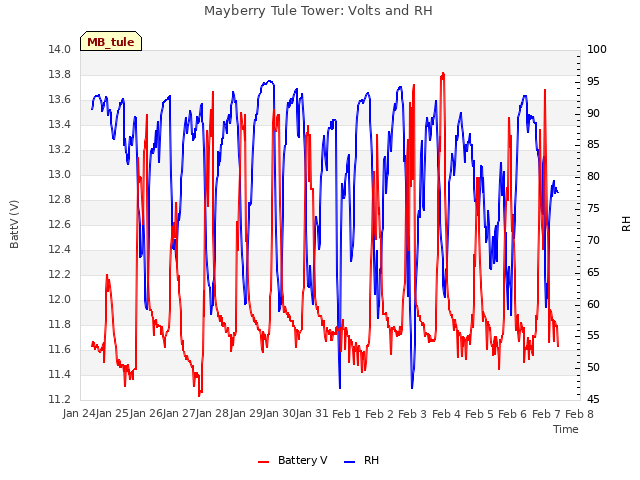The image size is (640, 480).
Task: Click the 12.6 voltage axis value
Action: pyautogui.click(x=60, y=224)
